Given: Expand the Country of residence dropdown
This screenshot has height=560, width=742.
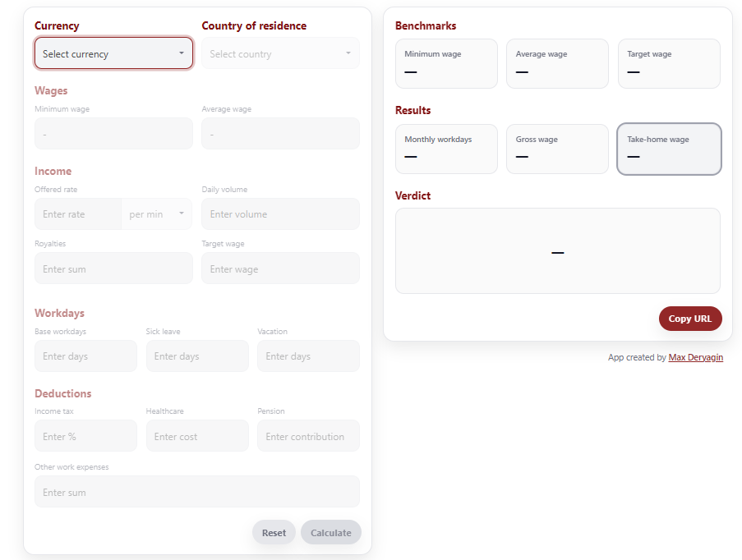Looking at the screenshot, I should (x=280, y=53).
